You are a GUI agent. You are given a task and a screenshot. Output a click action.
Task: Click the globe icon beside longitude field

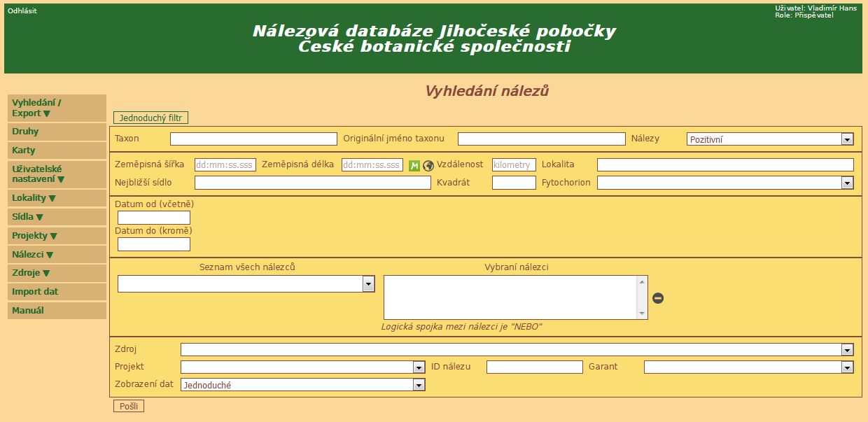pos(428,166)
